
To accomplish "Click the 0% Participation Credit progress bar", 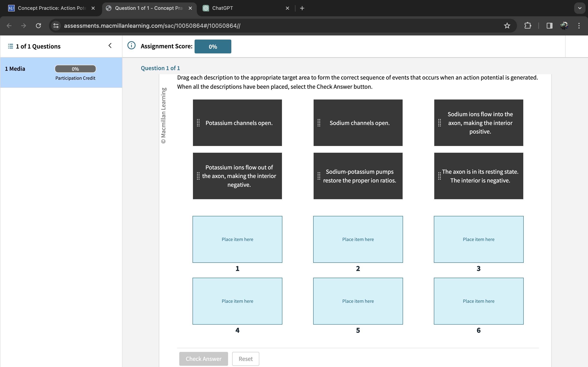I will pos(75,69).
